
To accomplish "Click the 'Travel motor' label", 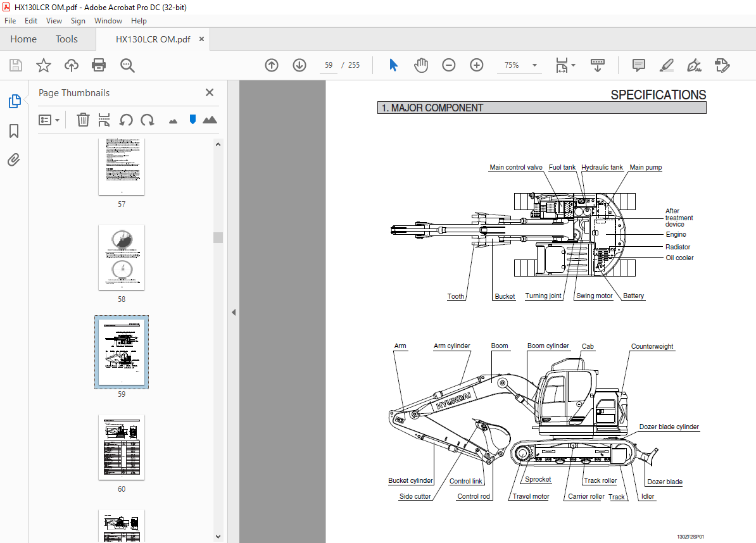I will tap(531, 496).
